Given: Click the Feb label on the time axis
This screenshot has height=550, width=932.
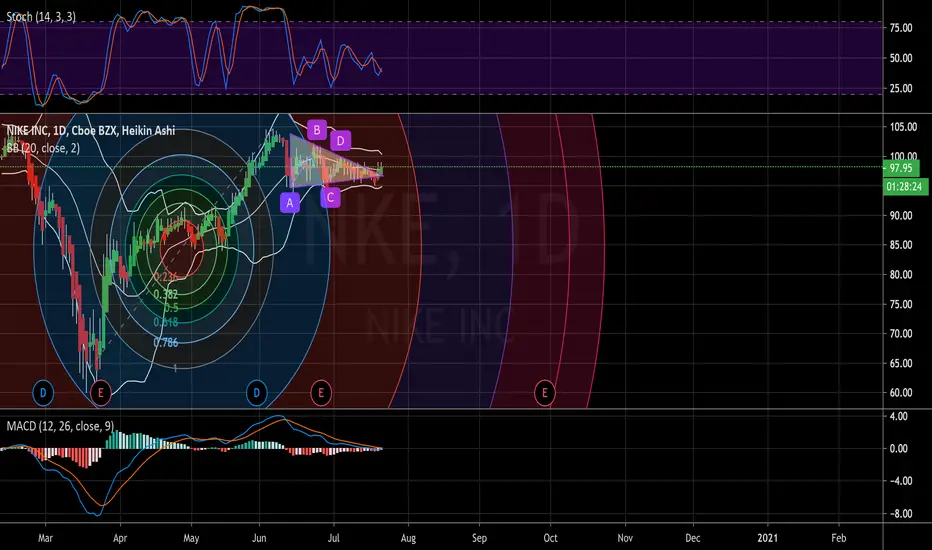Looking at the screenshot, I should pos(839,538).
